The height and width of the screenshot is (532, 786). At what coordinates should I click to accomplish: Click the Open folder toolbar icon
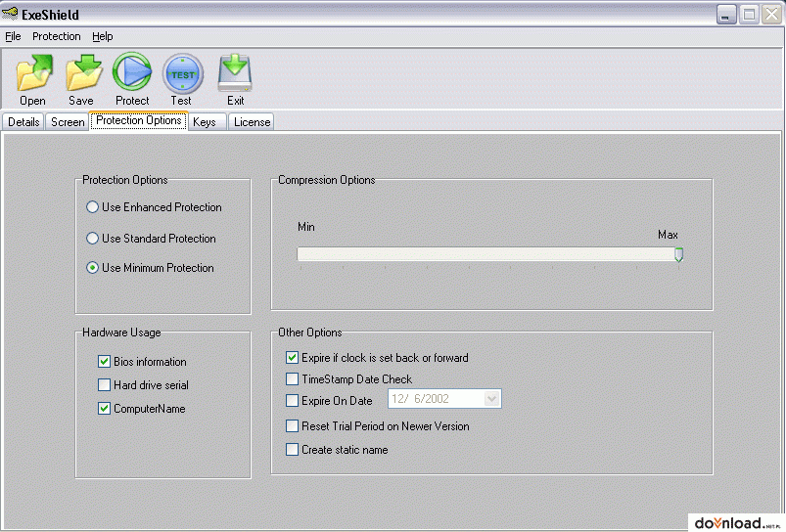point(34,73)
